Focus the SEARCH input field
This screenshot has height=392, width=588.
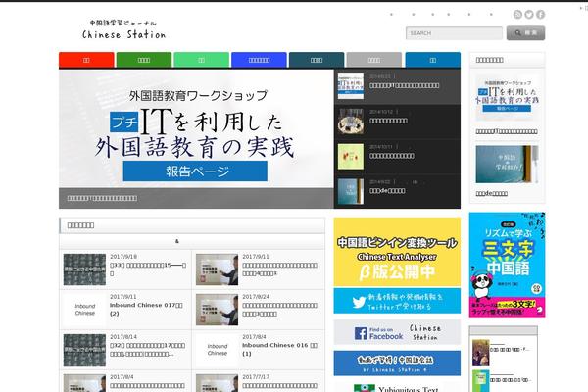point(454,33)
